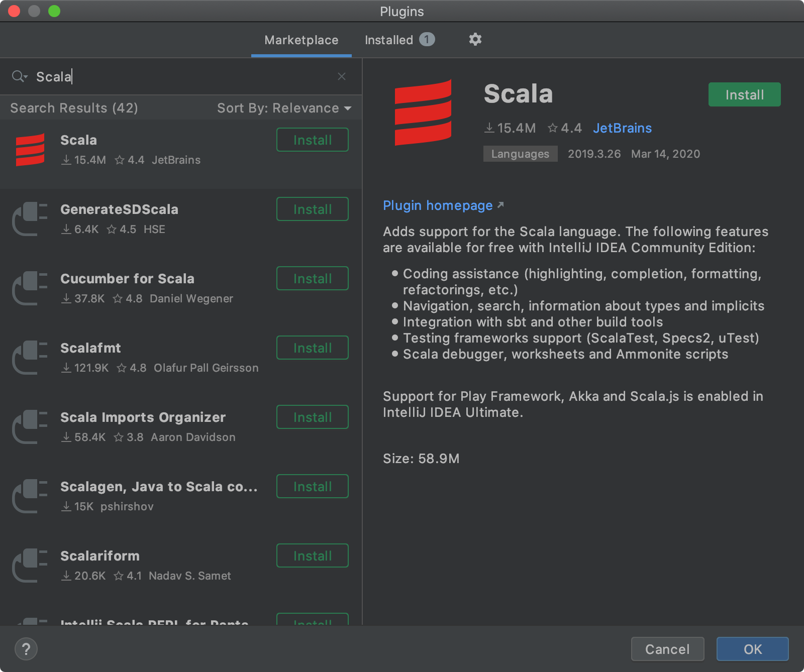The image size is (804, 672).
Task: Click the Cucumber for Scala plugin icon
Action: click(x=30, y=288)
